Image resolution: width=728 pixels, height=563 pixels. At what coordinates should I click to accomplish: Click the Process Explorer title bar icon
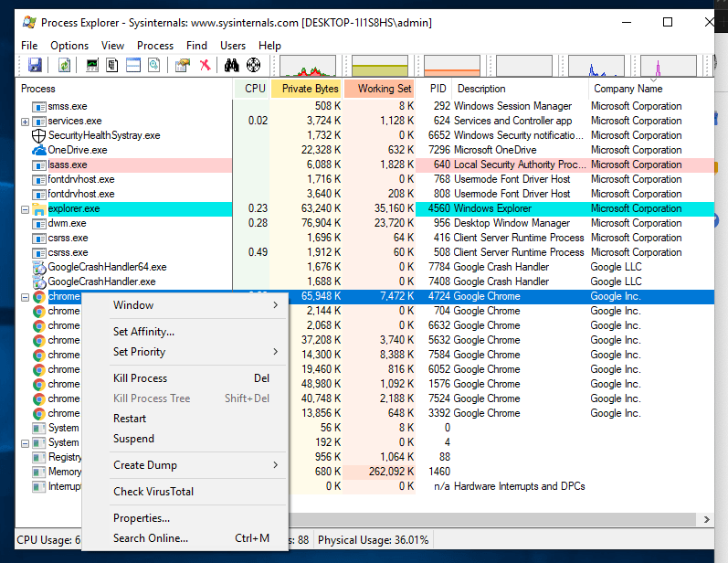[29, 22]
